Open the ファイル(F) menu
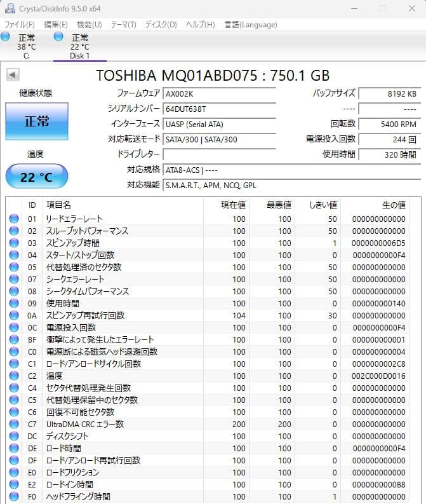 click(20, 25)
